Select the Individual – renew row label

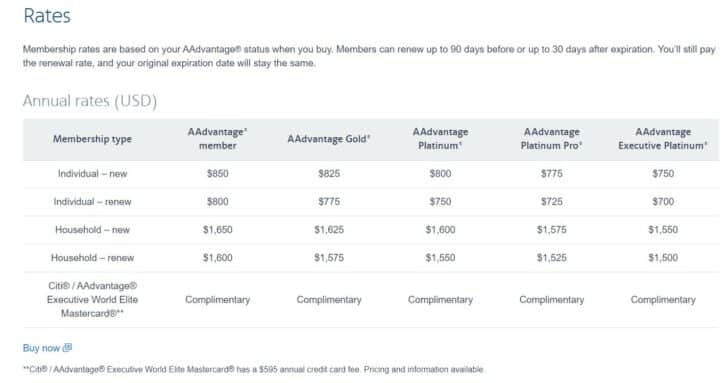[x=92, y=201]
